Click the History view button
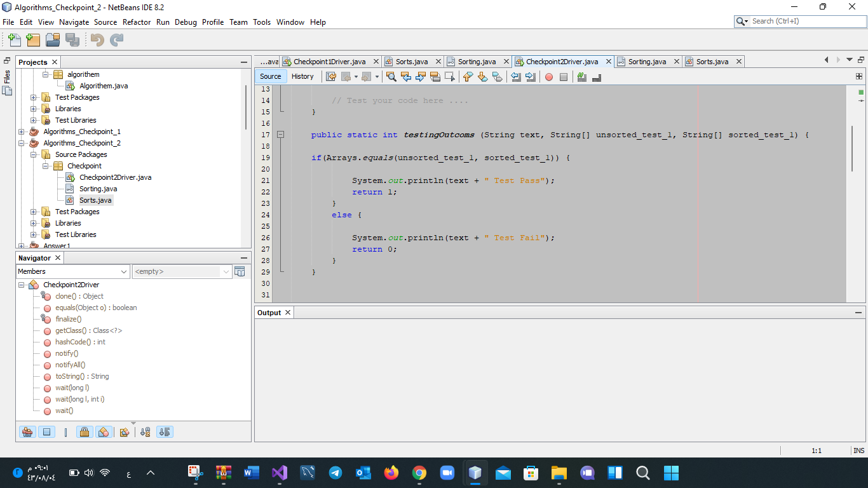This screenshot has height=488, width=868. (x=303, y=76)
